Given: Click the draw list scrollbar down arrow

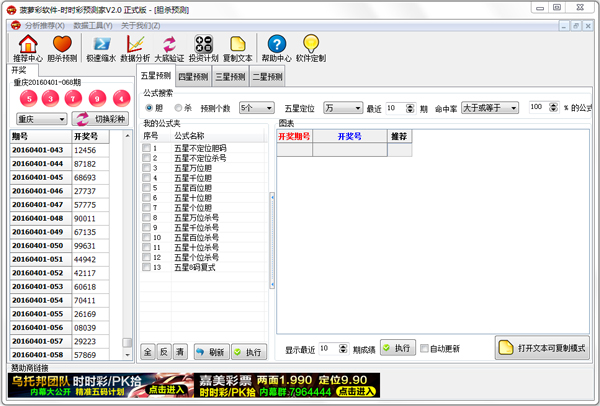Looking at the screenshot, I should [127, 355].
